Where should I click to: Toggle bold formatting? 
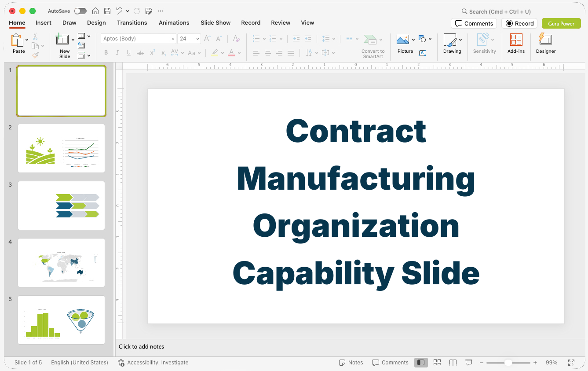(106, 53)
